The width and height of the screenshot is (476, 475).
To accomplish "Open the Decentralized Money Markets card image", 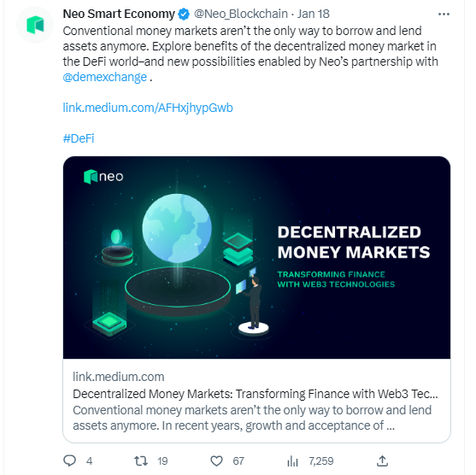I will 256,258.
